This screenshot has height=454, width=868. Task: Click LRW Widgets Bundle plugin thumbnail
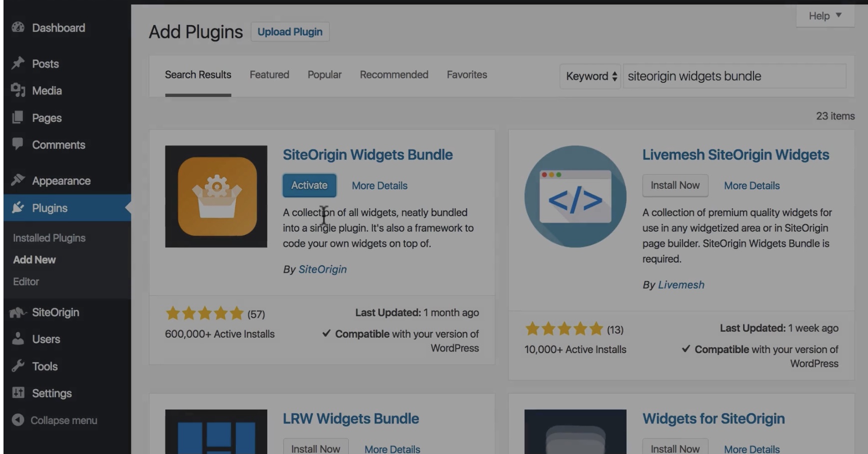pyautogui.click(x=216, y=432)
